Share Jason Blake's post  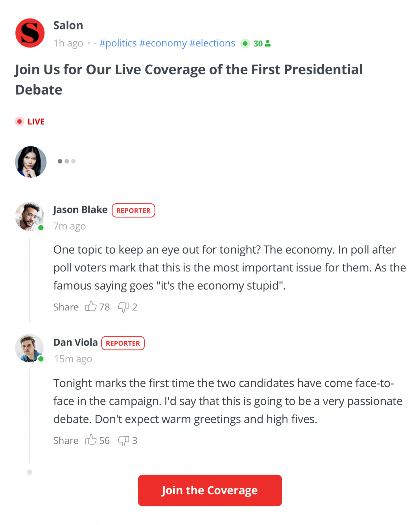66,307
